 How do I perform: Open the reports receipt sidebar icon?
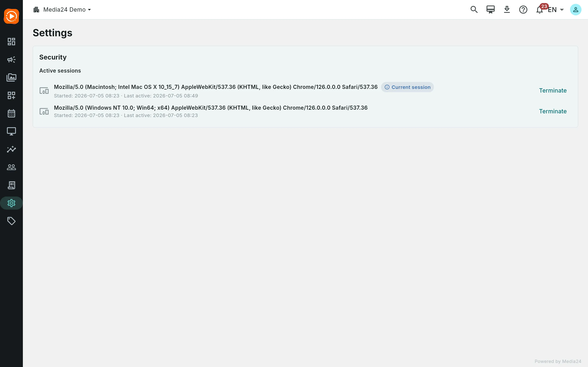(x=11, y=185)
